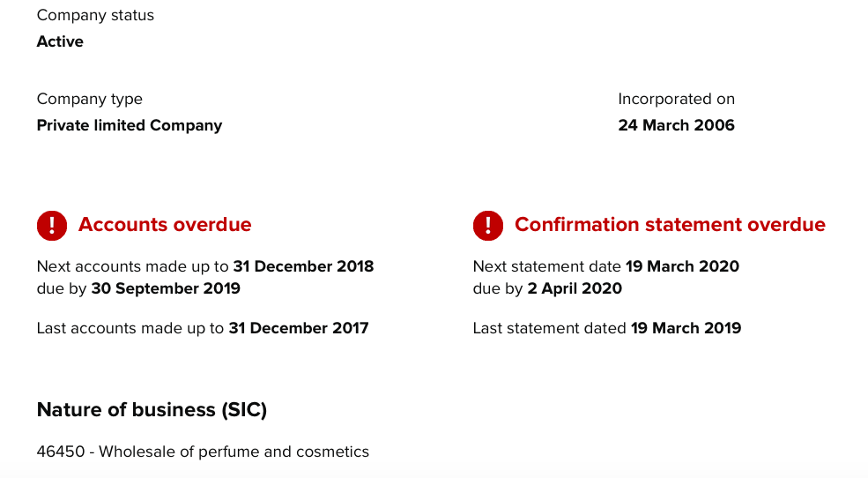Click the incorporation date 24 March 2006
Image resolution: width=868 pixels, height=478 pixels.
click(x=676, y=125)
